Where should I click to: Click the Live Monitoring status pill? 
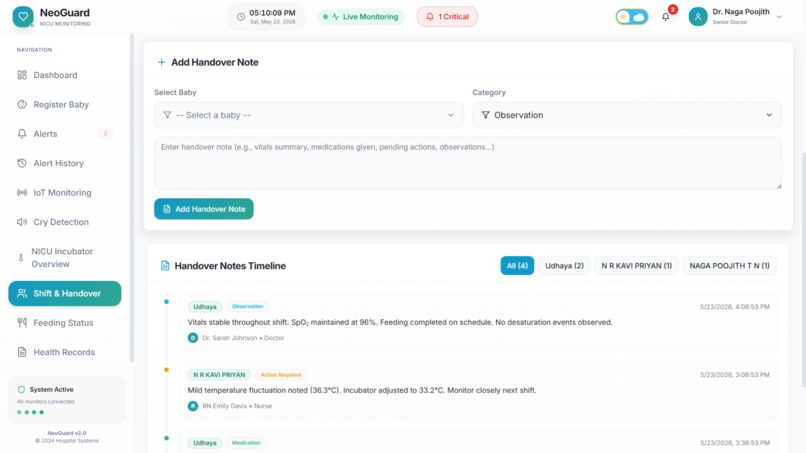coord(360,17)
